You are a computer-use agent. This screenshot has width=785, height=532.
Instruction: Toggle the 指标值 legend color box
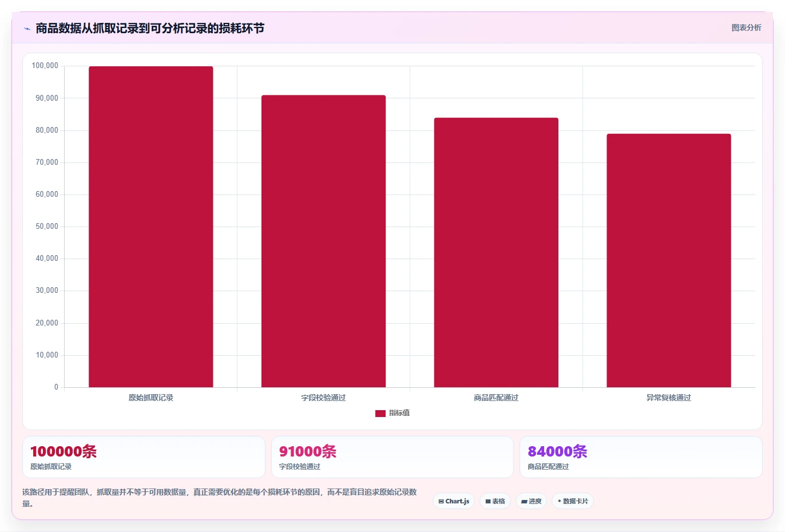380,413
